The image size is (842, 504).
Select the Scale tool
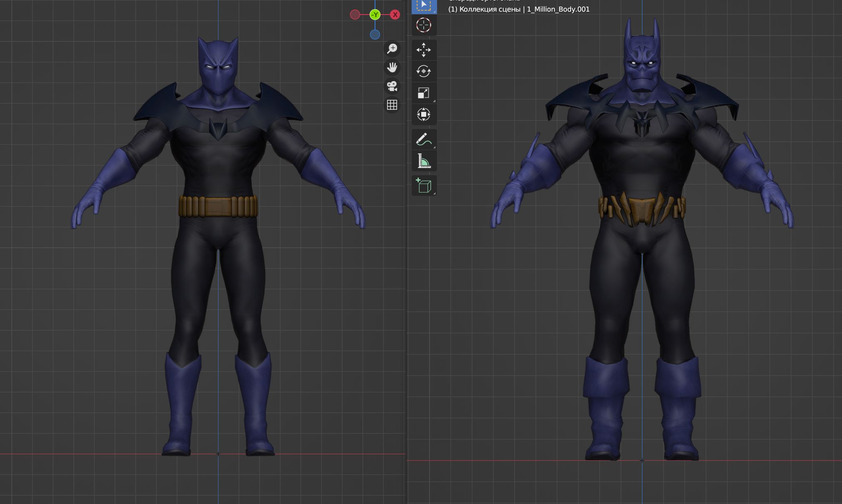coord(424,93)
